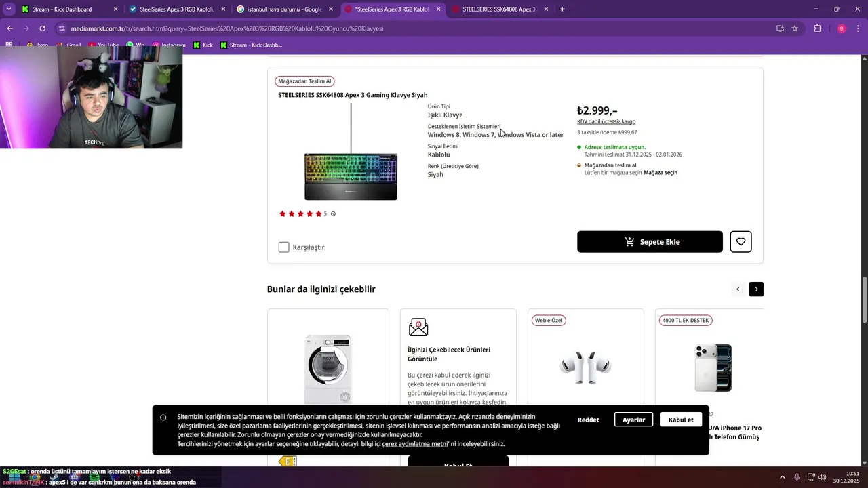Click the 3 taksitle ödeme ₺999,67 text
Image resolution: width=868 pixels, height=488 pixels.
tap(607, 132)
